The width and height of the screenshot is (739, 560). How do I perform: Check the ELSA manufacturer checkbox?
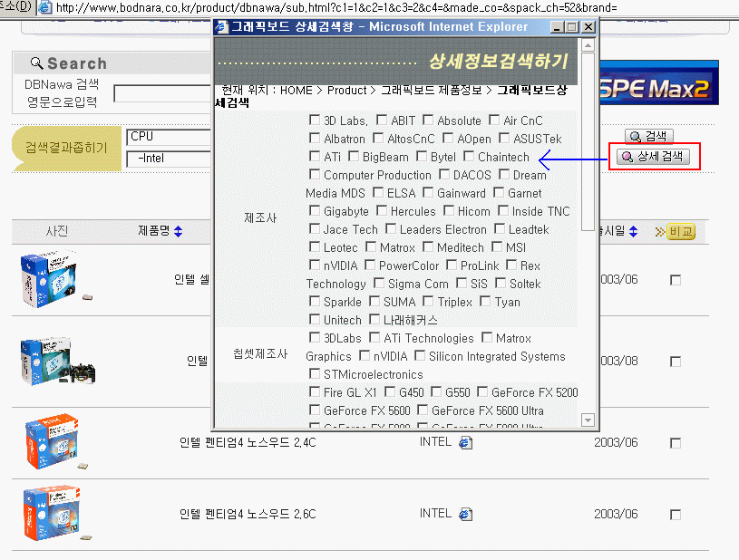pos(378,192)
